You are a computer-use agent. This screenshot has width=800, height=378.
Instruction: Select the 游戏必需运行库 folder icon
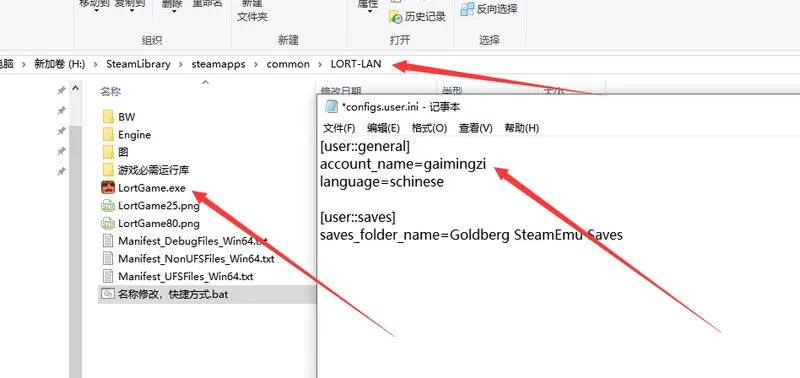108,170
